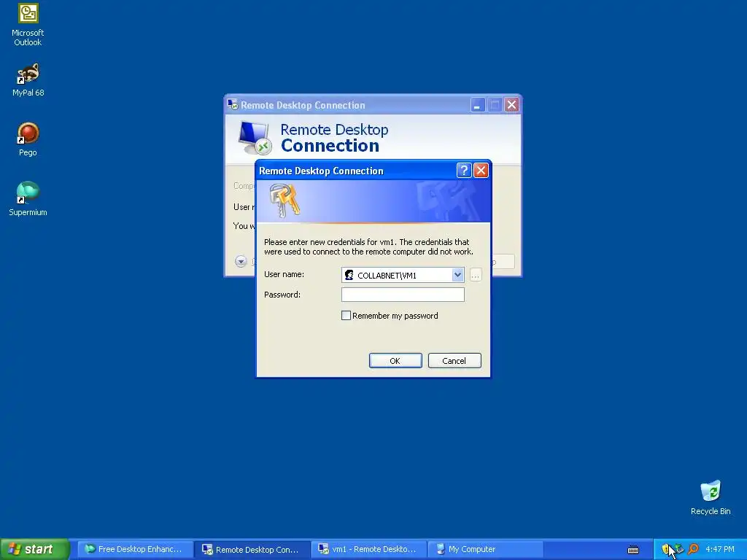Screen dimensions: 747x560
Task: Switch to My Computer taskbar button
Action: pyautogui.click(x=486, y=549)
